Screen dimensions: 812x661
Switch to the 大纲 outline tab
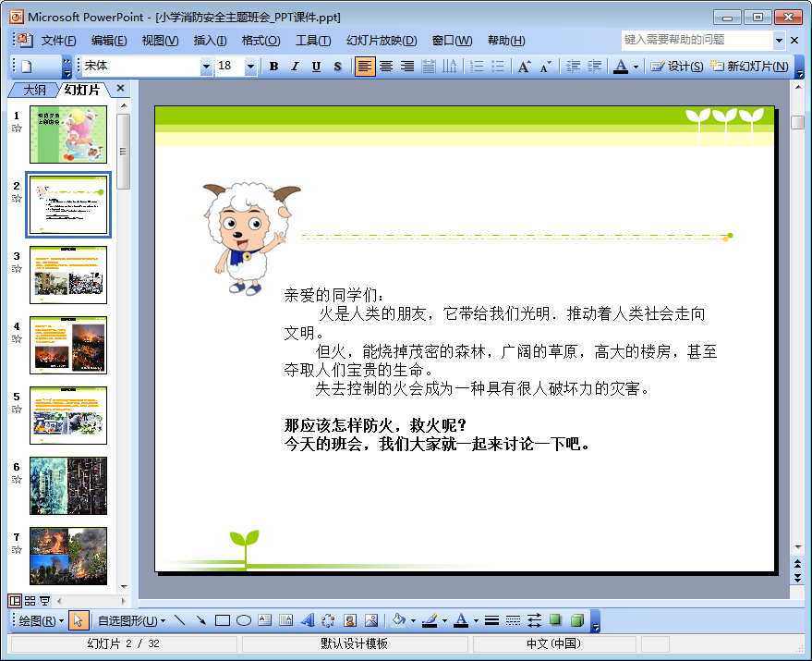tap(34, 91)
